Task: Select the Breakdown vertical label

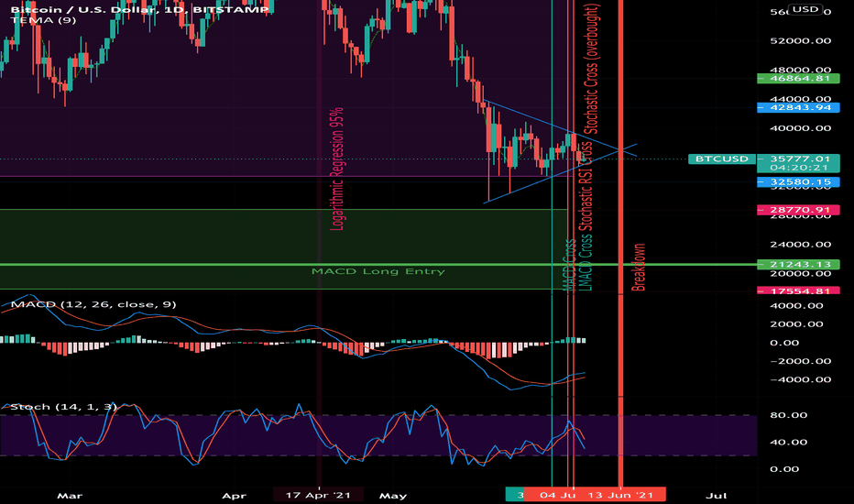Action: [x=638, y=267]
